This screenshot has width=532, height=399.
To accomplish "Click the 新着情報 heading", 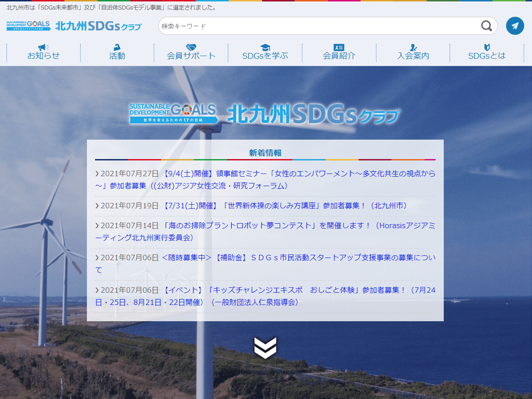I will [265, 153].
